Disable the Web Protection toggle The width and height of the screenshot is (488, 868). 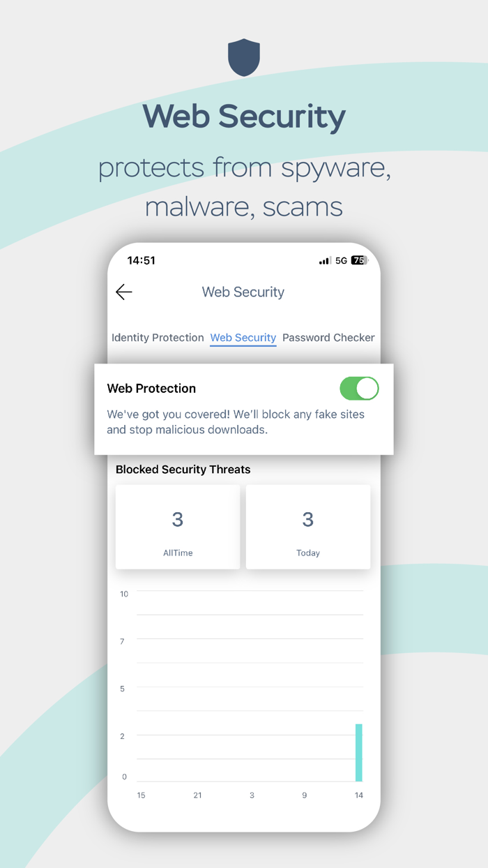click(x=359, y=389)
